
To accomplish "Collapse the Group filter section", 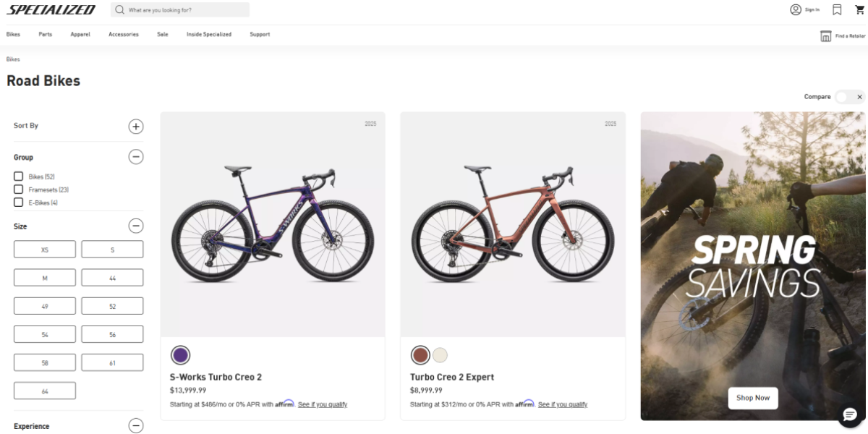I will point(136,157).
